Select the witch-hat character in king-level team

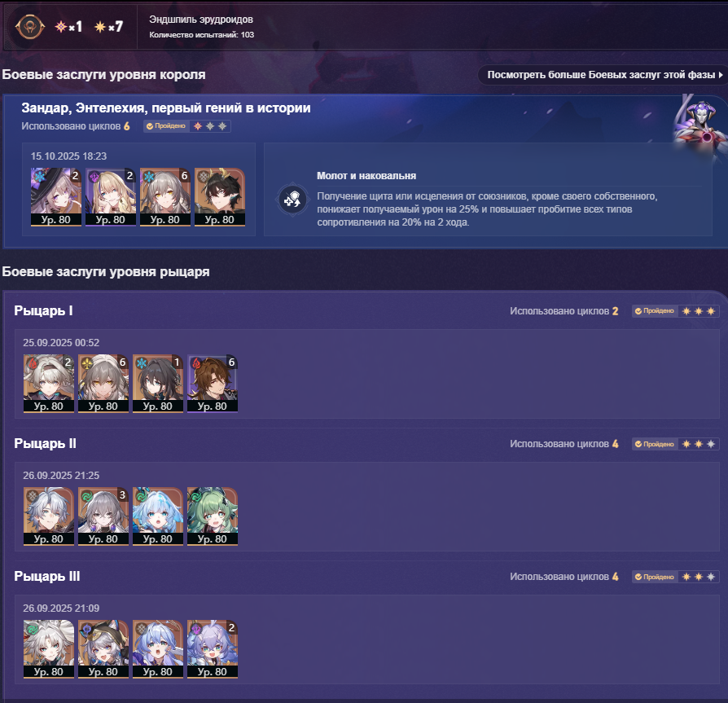pos(56,197)
